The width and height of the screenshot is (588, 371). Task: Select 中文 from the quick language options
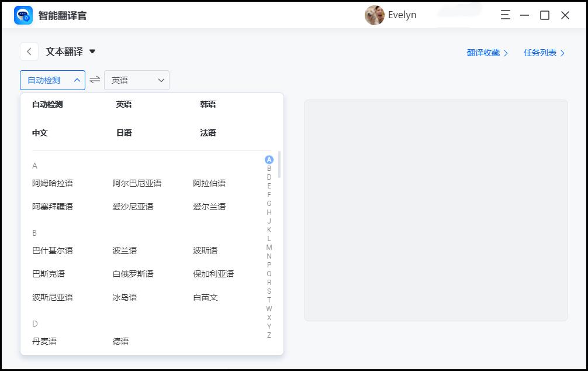(x=39, y=133)
